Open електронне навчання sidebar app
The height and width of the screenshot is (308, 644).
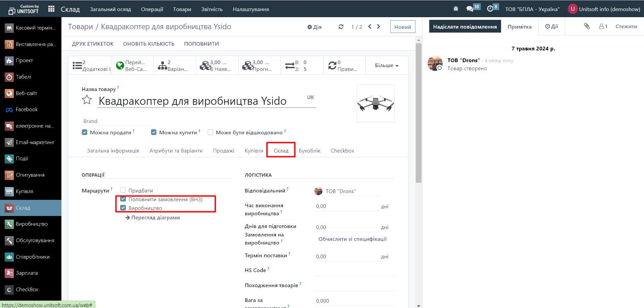(x=31, y=126)
